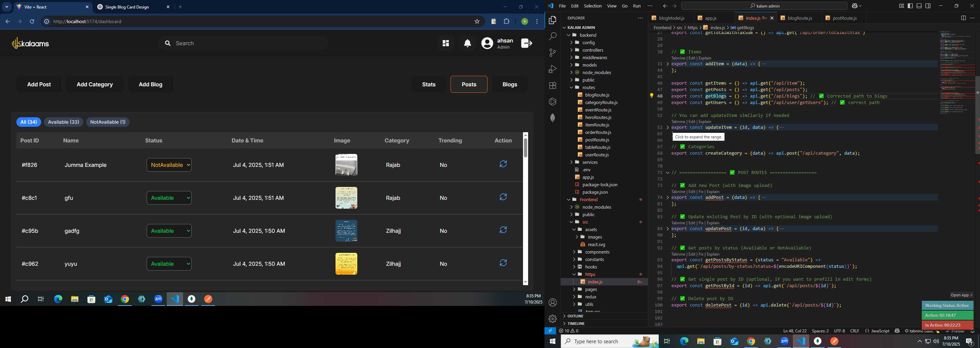Open VS Code Search activity icon
The height and width of the screenshot is (348, 980).
552,36
